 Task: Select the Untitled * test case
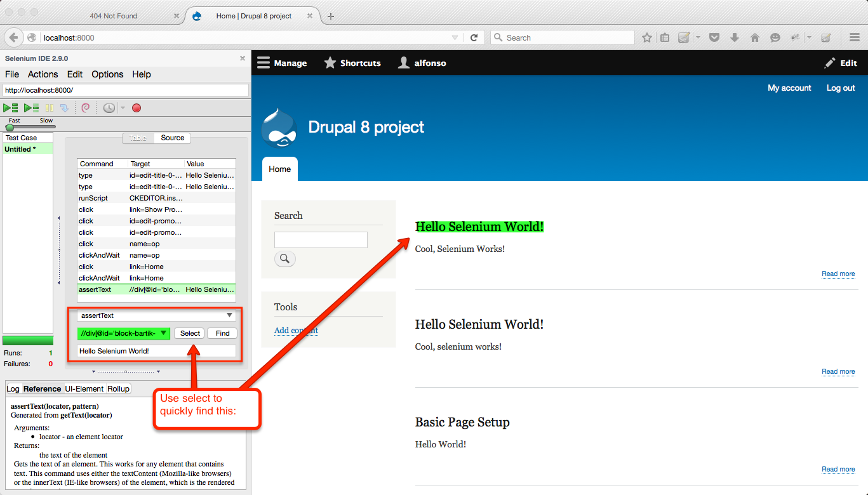28,149
